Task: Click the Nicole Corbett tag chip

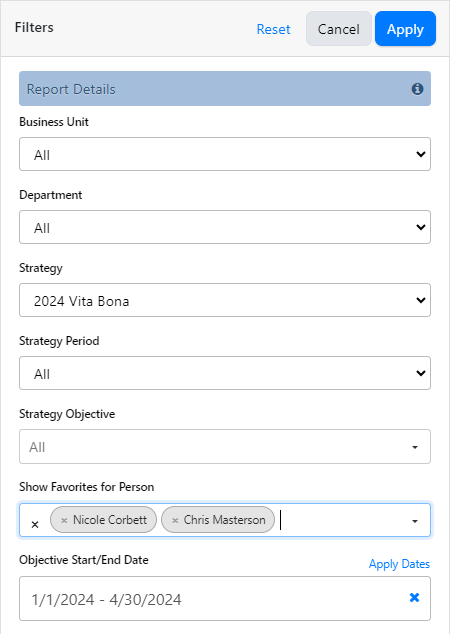Action: (104, 520)
